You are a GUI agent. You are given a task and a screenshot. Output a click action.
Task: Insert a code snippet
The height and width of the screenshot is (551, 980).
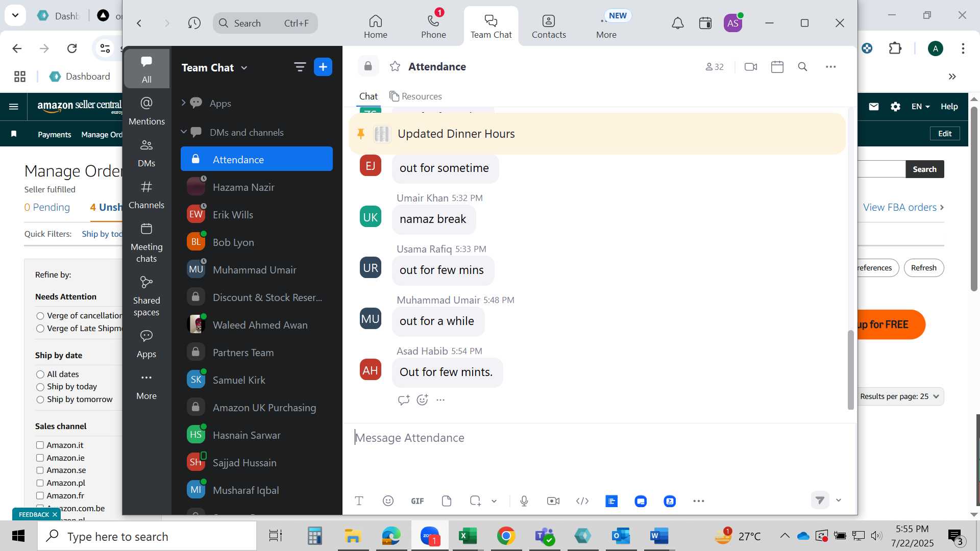582,501
